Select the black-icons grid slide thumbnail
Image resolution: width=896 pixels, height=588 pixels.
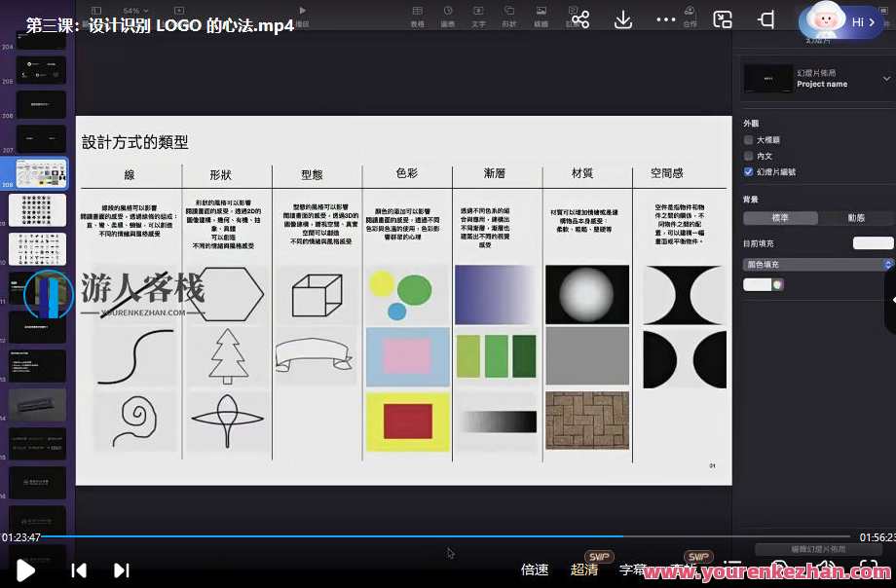tap(37, 210)
